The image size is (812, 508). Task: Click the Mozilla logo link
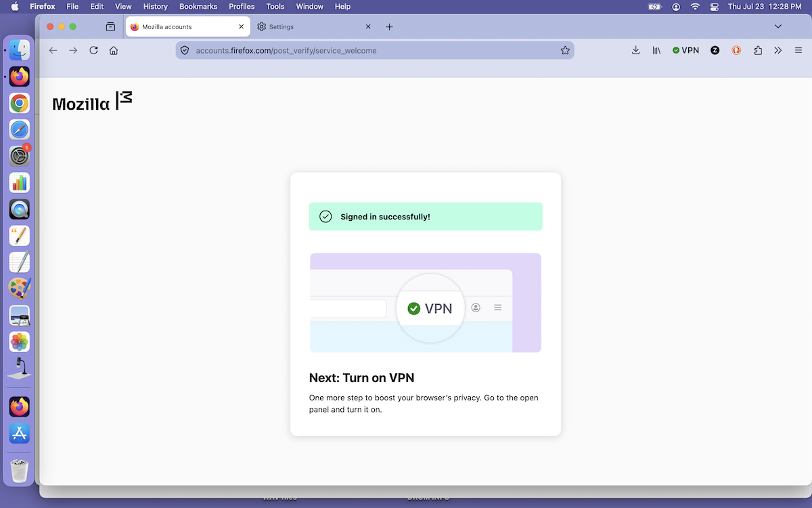92,102
